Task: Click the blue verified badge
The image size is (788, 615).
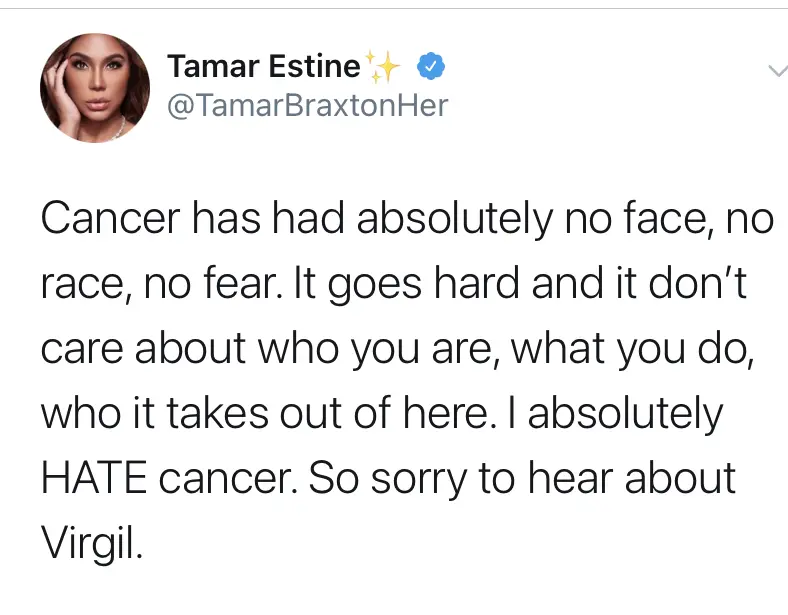Action: 430,66
